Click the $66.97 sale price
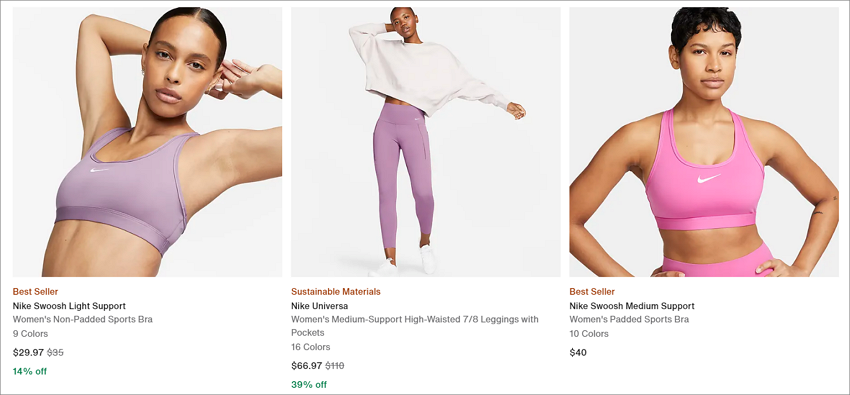 pyautogui.click(x=306, y=366)
